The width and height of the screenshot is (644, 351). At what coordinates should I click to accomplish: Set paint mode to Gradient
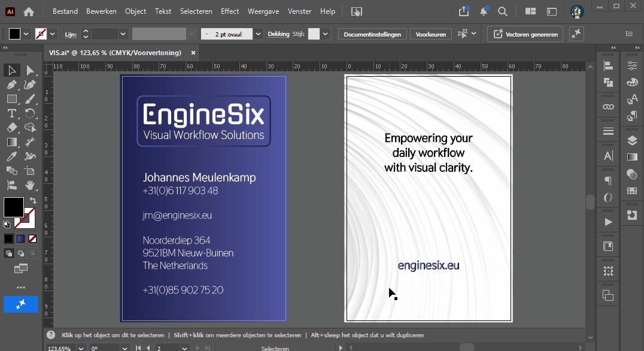pos(20,238)
